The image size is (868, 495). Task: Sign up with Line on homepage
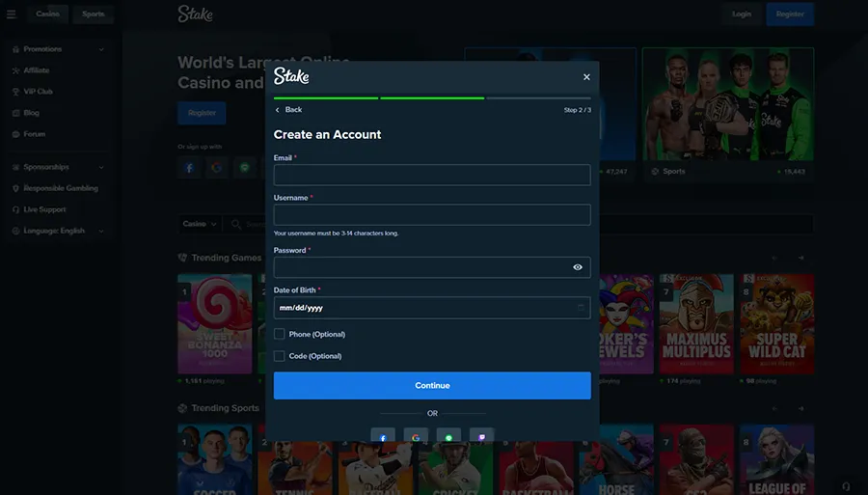tap(244, 168)
